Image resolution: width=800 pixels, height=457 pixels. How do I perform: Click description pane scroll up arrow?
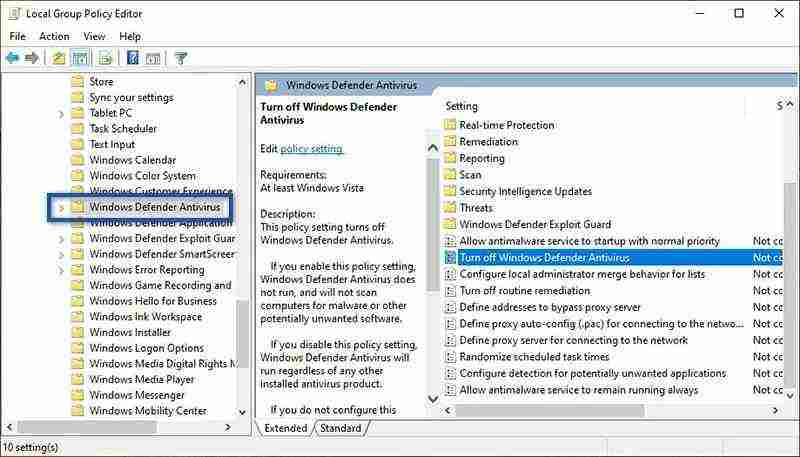point(433,148)
